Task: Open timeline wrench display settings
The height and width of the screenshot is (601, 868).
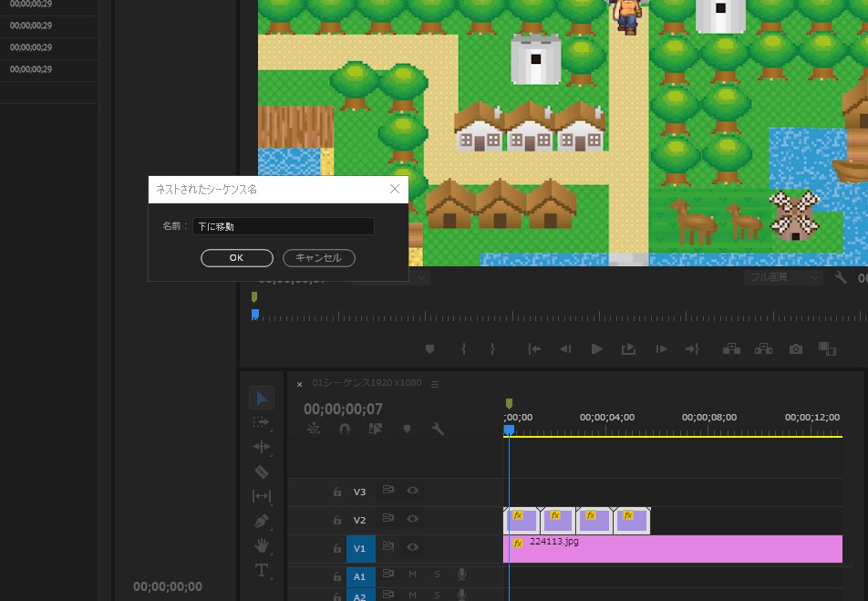Action: (x=438, y=429)
